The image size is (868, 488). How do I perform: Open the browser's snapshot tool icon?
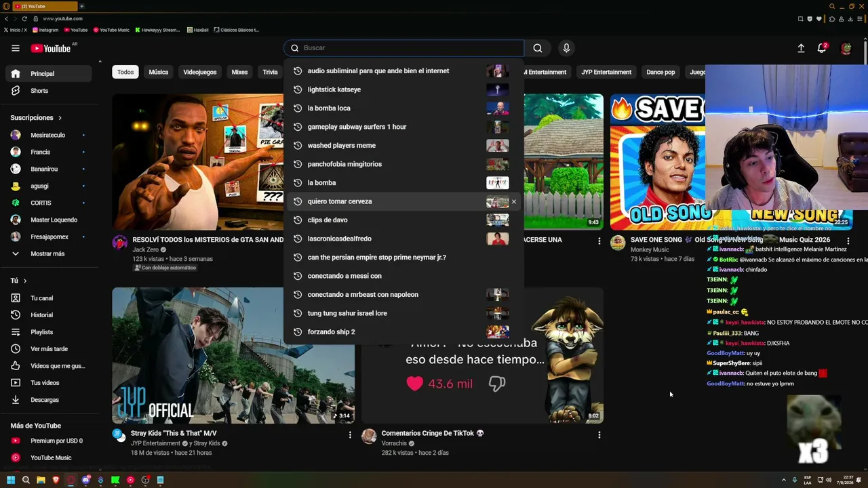click(800, 19)
